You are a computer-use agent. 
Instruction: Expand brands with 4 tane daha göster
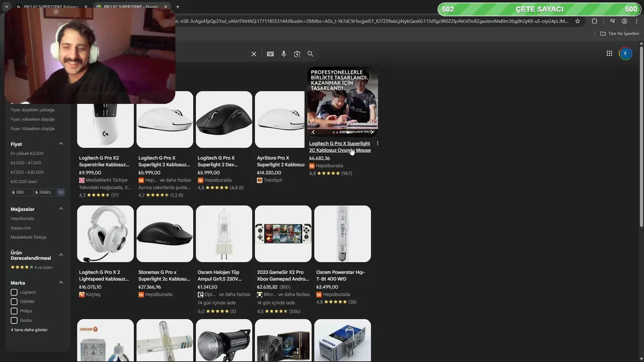[x=29, y=330]
